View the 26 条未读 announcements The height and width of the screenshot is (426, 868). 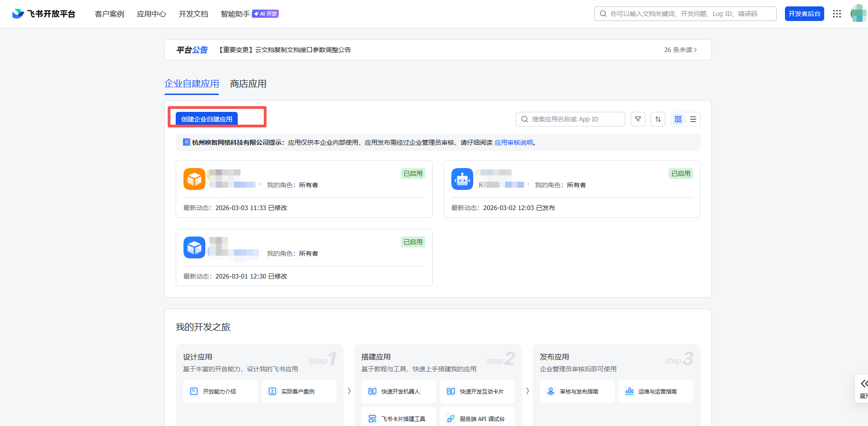[680, 51]
